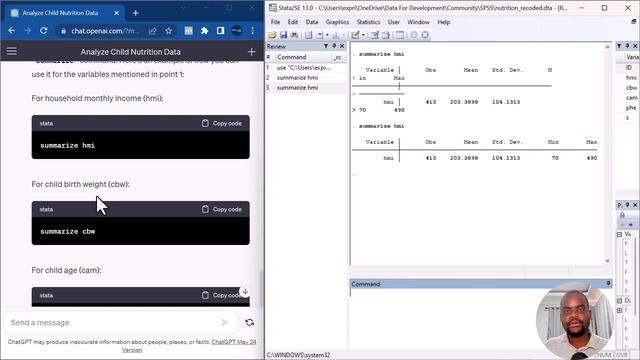The image size is (640, 360).
Task: Open the Chrome side panel icon
Action: (x=220, y=31)
